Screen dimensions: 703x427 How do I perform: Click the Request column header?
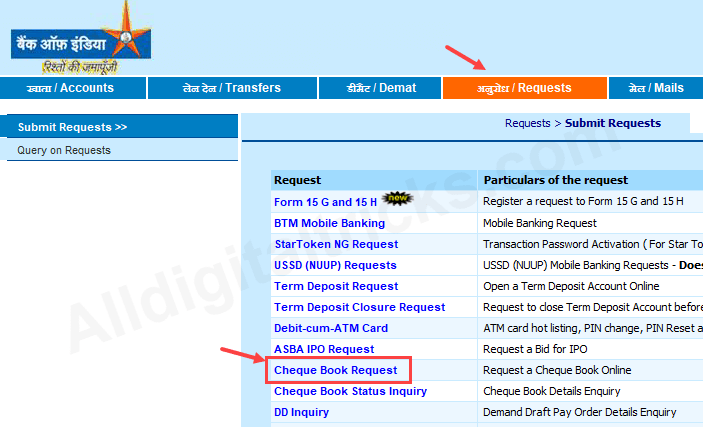click(297, 180)
